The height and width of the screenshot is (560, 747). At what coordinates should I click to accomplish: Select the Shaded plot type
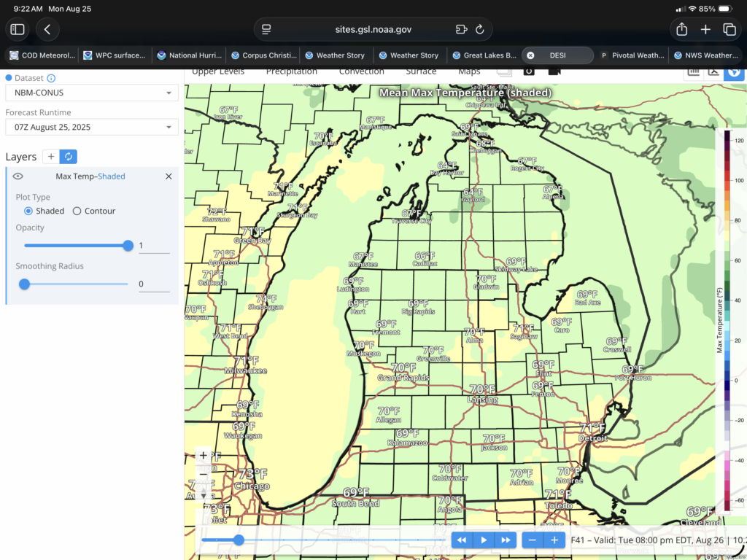[x=28, y=211]
